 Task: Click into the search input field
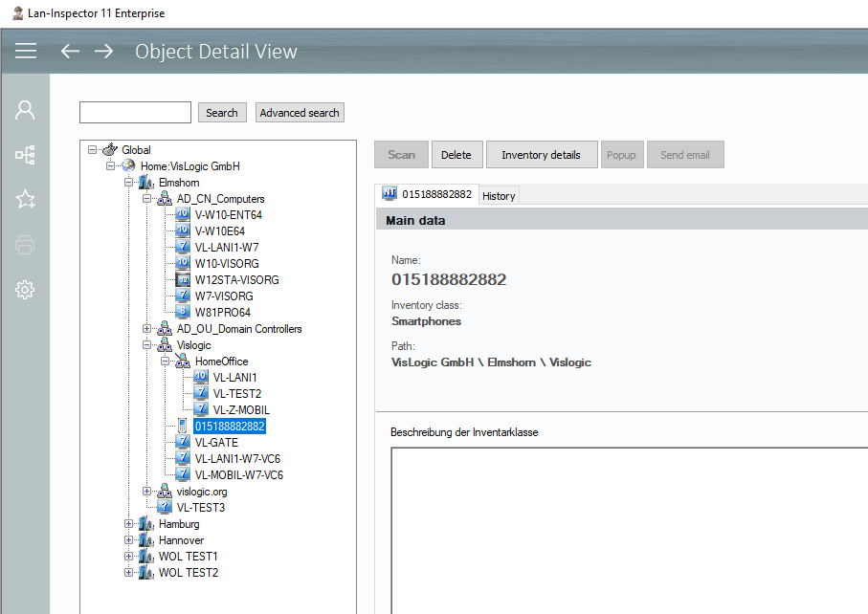[x=135, y=113]
